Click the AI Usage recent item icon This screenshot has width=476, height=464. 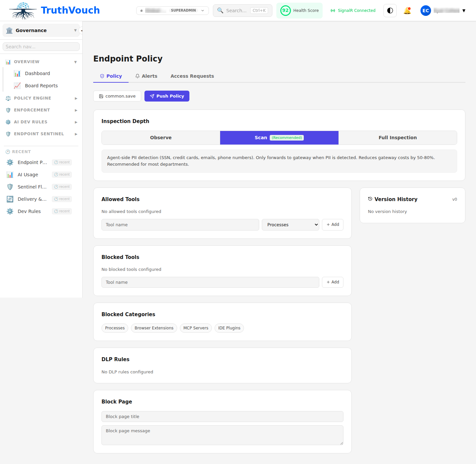coord(10,174)
